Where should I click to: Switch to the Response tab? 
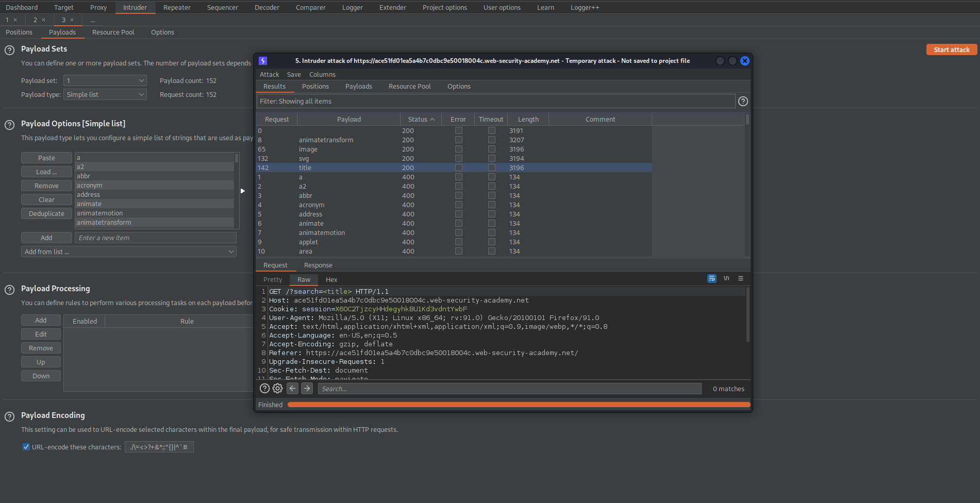pyautogui.click(x=318, y=265)
